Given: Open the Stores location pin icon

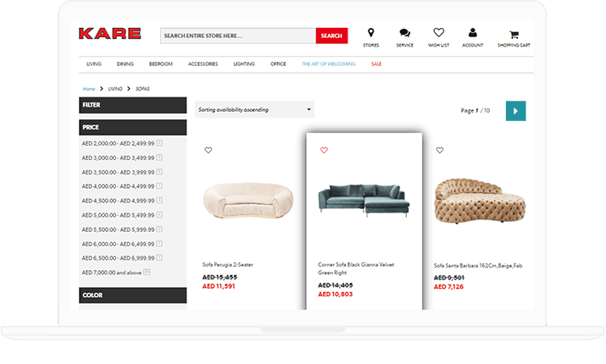Looking at the screenshot, I should click(370, 33).
